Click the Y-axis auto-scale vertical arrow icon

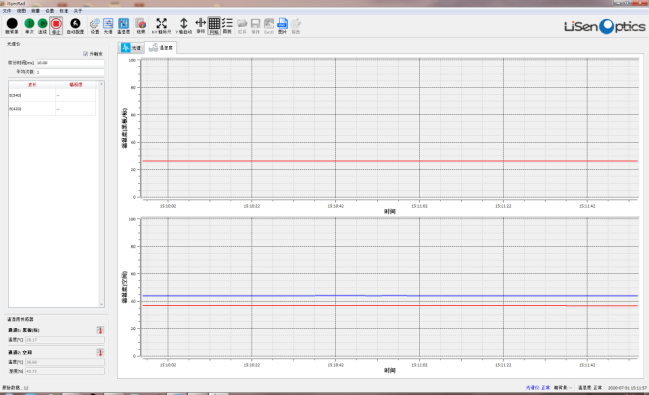click(184, 26)
